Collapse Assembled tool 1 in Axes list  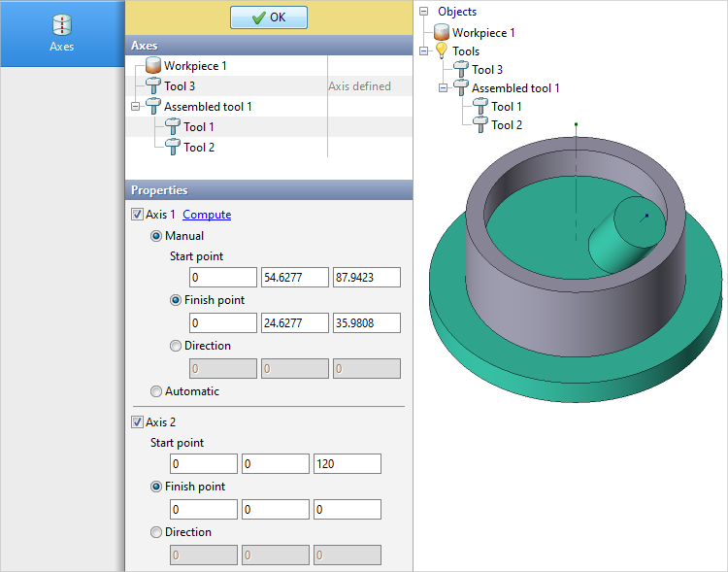[135, 107]
